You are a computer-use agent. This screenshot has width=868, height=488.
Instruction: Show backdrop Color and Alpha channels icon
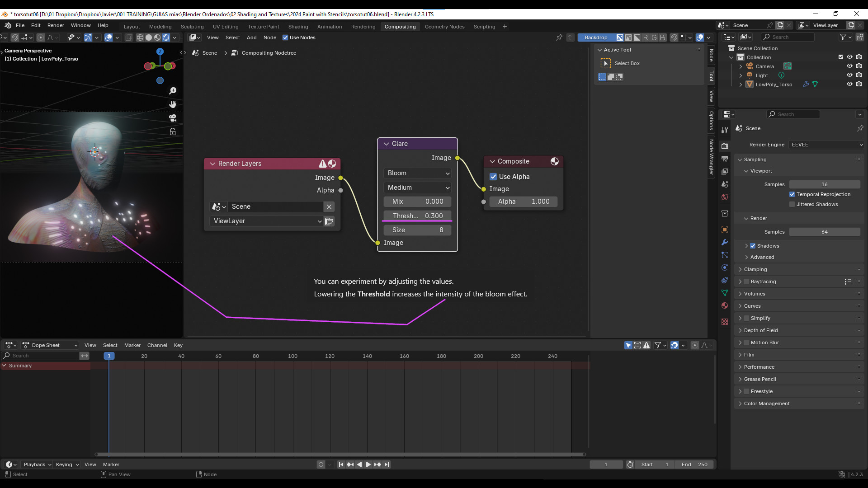pyautogui.click(x=620, y=38)
